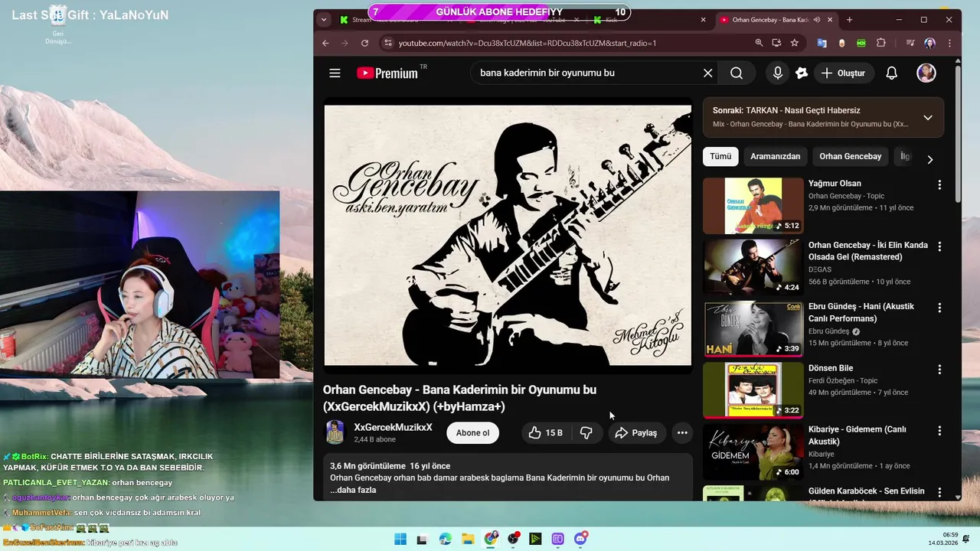Open Discord from the taskbar
The width and height of the screenshot is (980, 551).
point(580,539)
